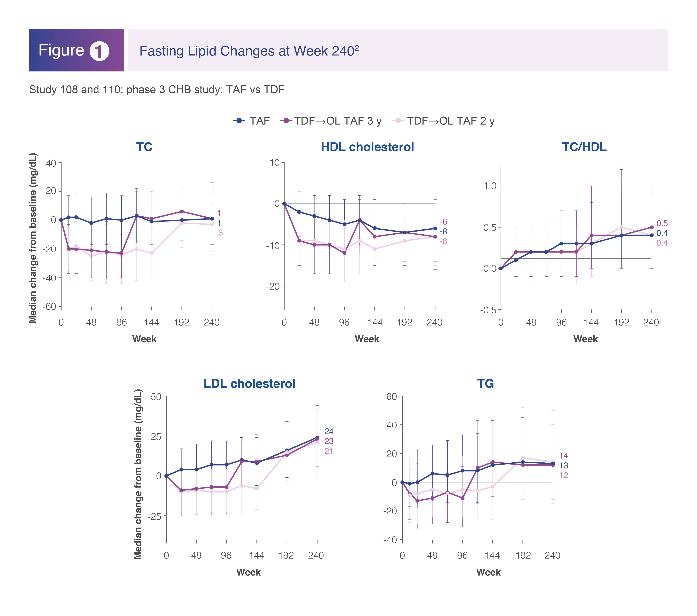Viewport: 697px width, 616px height.
Task: Click the -3 end label on TC chart
Action: [219, 233]
